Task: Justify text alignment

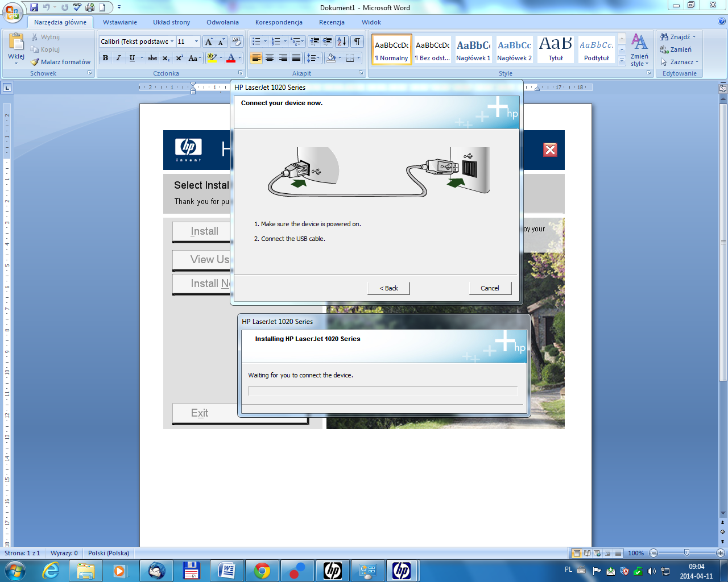Action: (x=296, y=58)
